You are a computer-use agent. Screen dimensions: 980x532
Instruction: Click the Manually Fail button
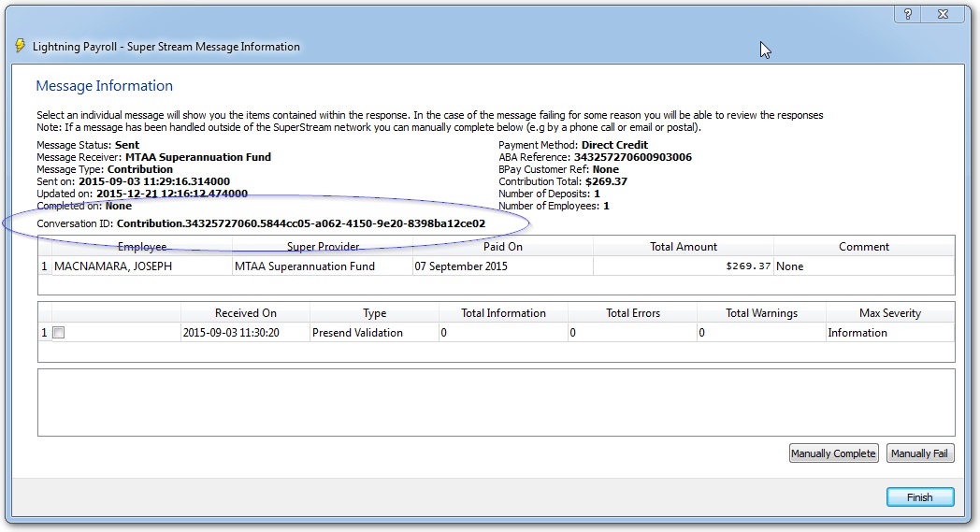(x=919, y=453)
